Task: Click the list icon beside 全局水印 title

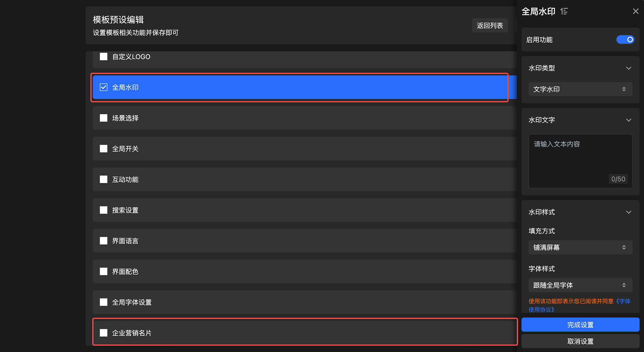Action: [x=564, y=12]
